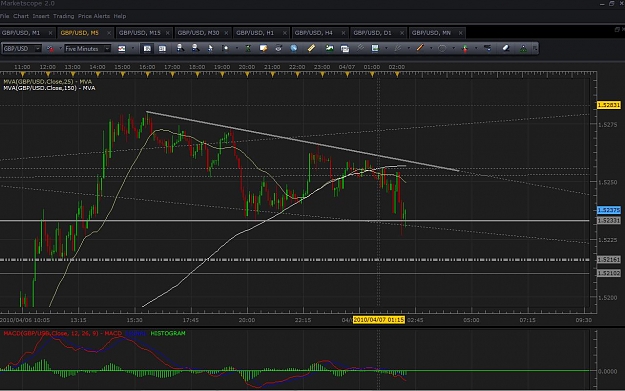Expand the arrow beside framed chart icon
This screenshot has width=625, height=391.
pyautogui.click(x=386, y=48)
